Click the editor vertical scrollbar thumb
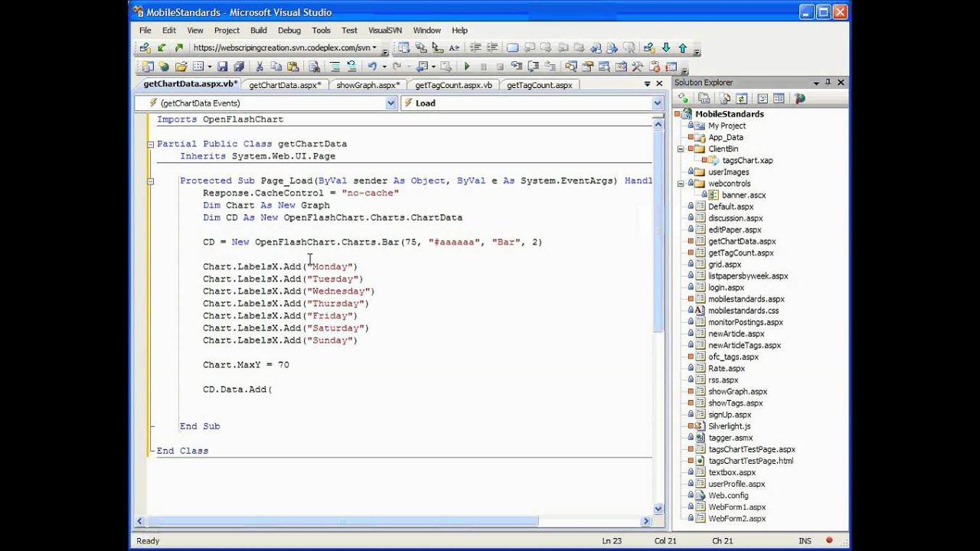 click(x=658, y=231)
